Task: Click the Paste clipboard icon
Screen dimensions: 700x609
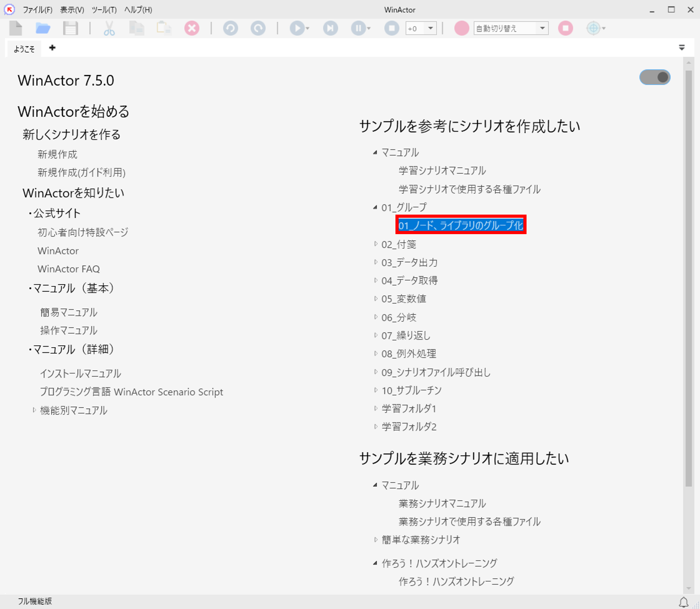Action: tap(164, 28)
